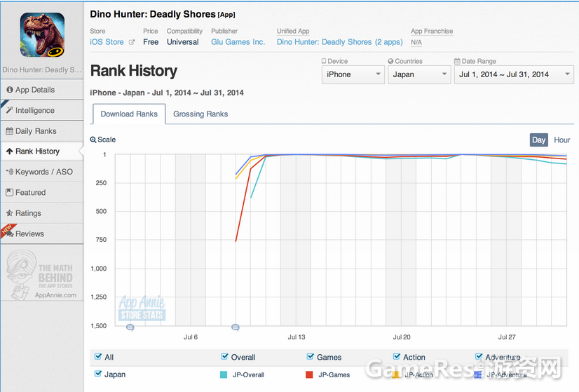Toggle the Action checkbox
The width and height of the screenshot is (579, 392).
397,356
